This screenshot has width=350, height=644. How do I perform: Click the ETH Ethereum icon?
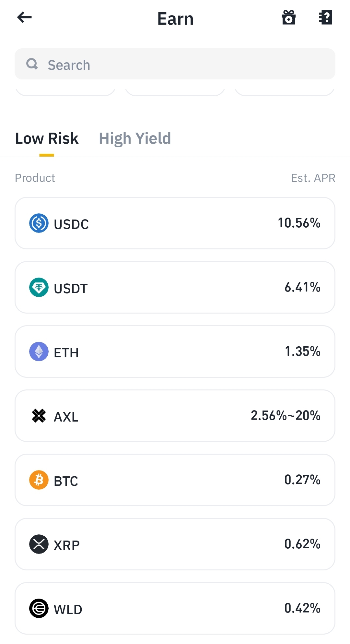(x=39, y=352)
